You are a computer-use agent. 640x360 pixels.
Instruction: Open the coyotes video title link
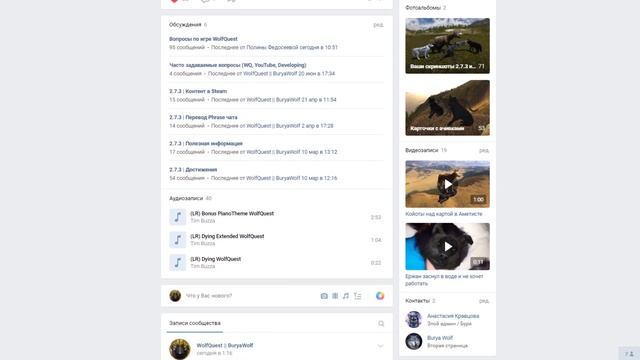(x=444, y=214)
